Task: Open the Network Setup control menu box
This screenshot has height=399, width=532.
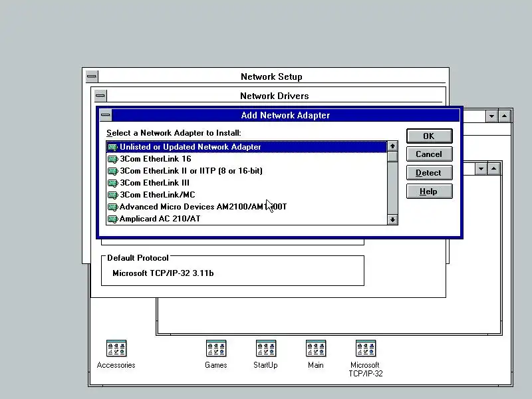Action: (x=91, y=76)
